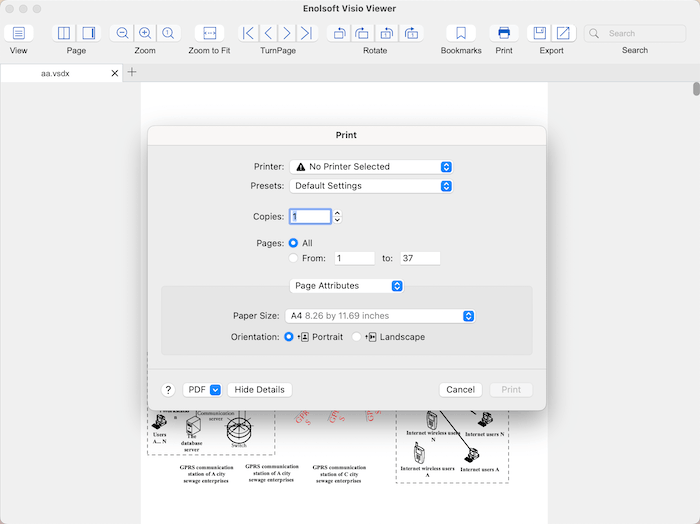The image size is (700, 524).
Task: Select the From page range radio button
Action: 293,258
